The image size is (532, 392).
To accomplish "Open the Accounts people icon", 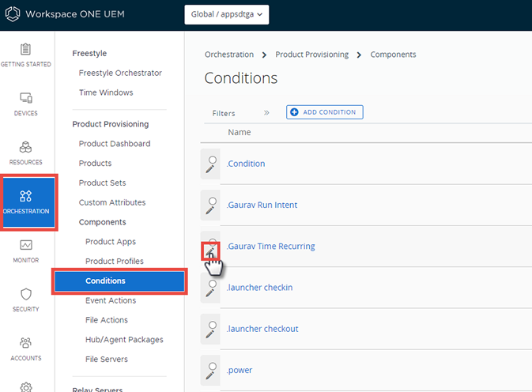I will coord(26,343).
